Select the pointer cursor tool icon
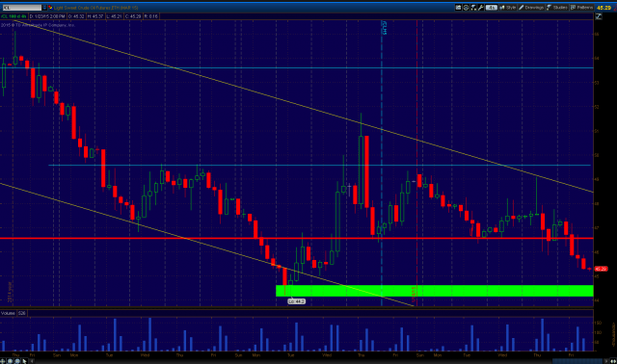Viewport: 617px width, 364px height. click(24, 361)
